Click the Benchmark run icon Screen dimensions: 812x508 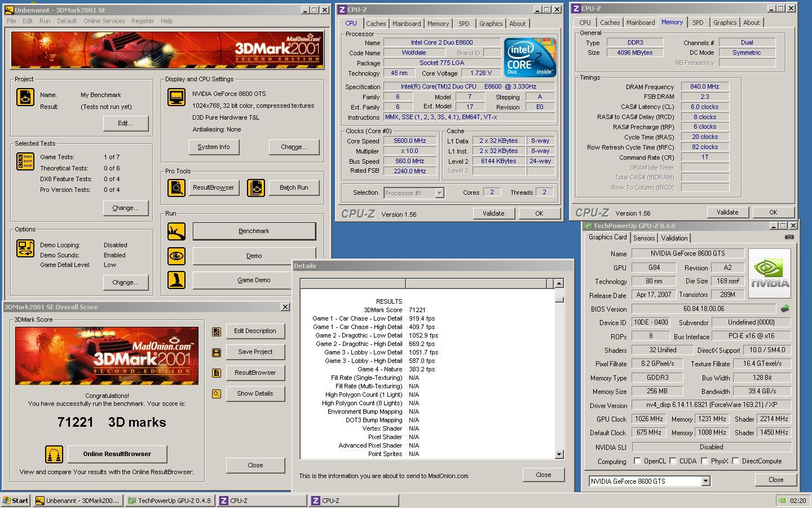click(x=176, y=231)
